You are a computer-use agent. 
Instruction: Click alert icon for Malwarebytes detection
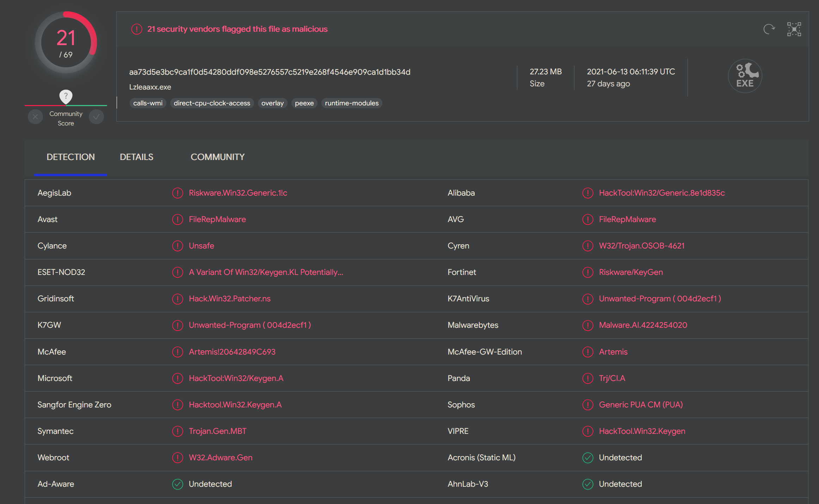click(588, 325)
